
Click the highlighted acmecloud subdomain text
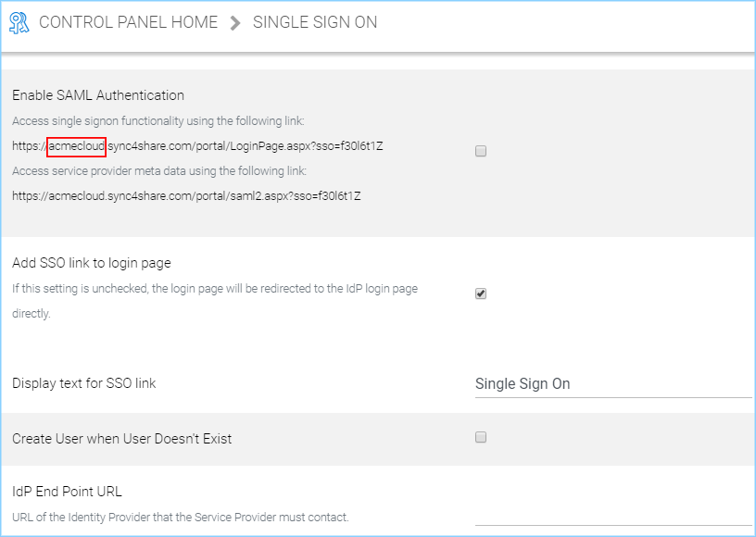(77, 146)
